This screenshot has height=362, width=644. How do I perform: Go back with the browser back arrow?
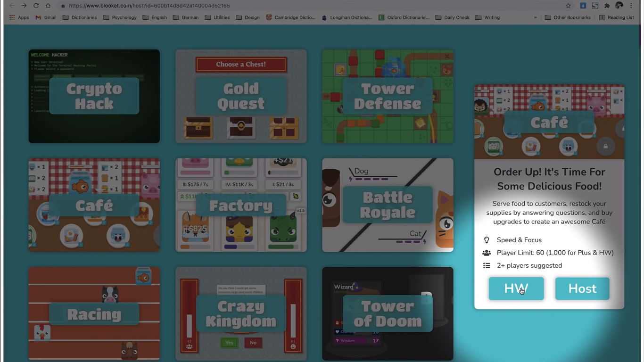click(x=11, y=6)
